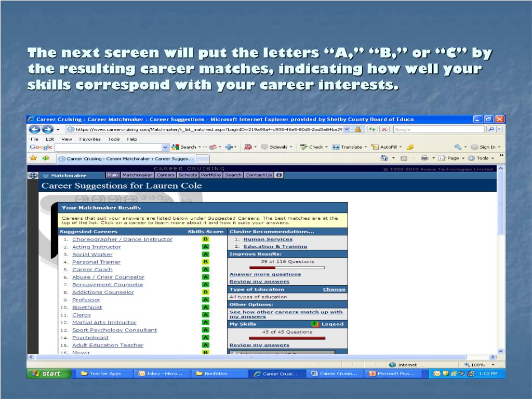Expand the 100% zoom level dropdown

(493, 365)
